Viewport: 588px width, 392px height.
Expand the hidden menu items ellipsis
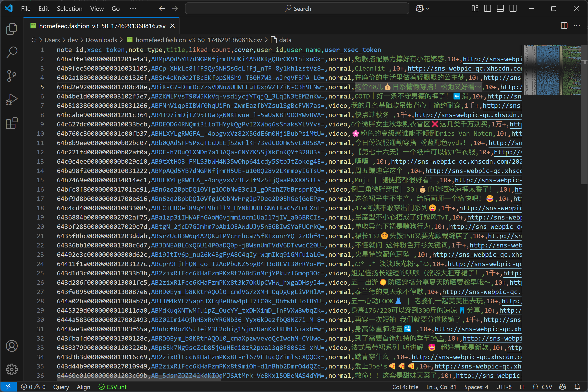pos(133,9)
